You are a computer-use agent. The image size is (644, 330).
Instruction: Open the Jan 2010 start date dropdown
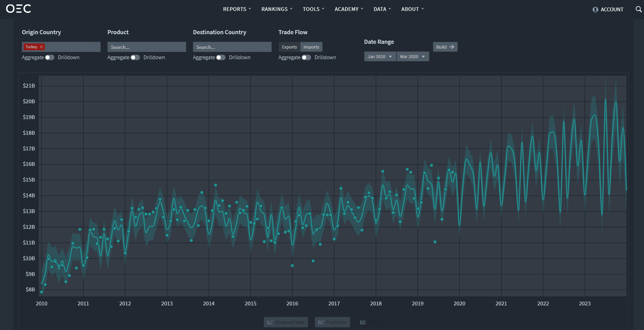pyautogui.click(x=380, y=56)
